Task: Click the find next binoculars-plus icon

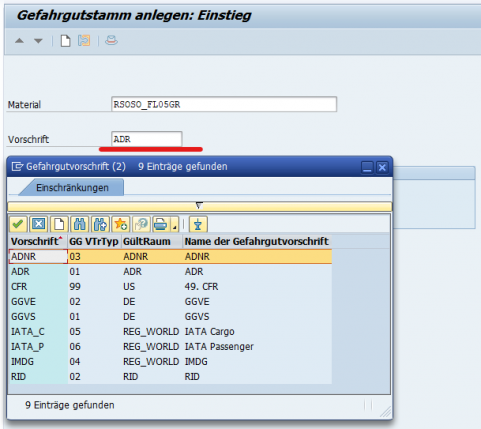Action: [100, 224]
